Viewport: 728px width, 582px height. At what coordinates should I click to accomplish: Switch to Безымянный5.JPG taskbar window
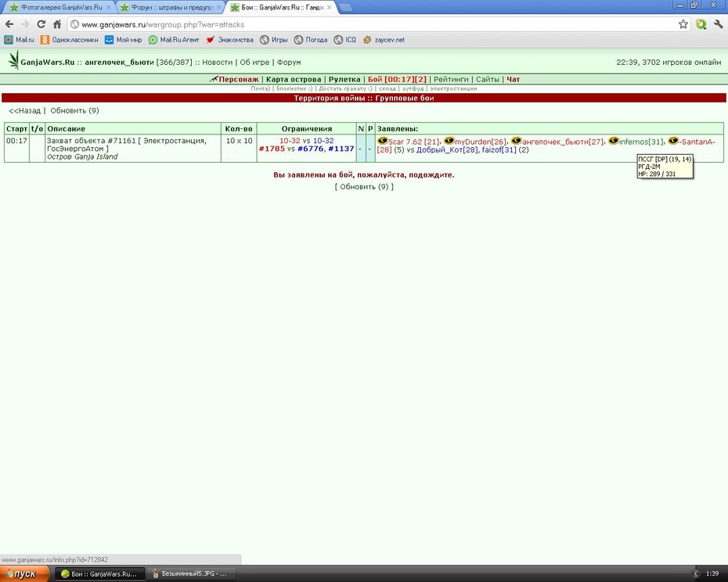pyautogui.click(x=190, y=574)
